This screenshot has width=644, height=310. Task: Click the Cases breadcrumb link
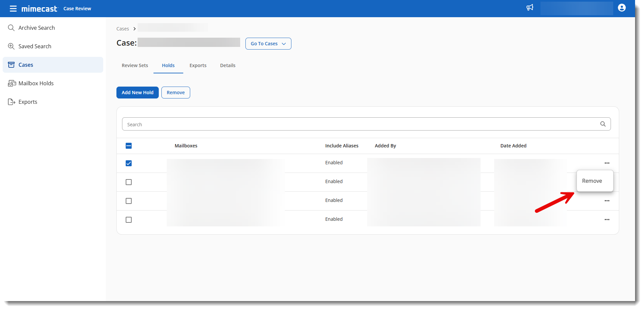(x=122, y=29)
